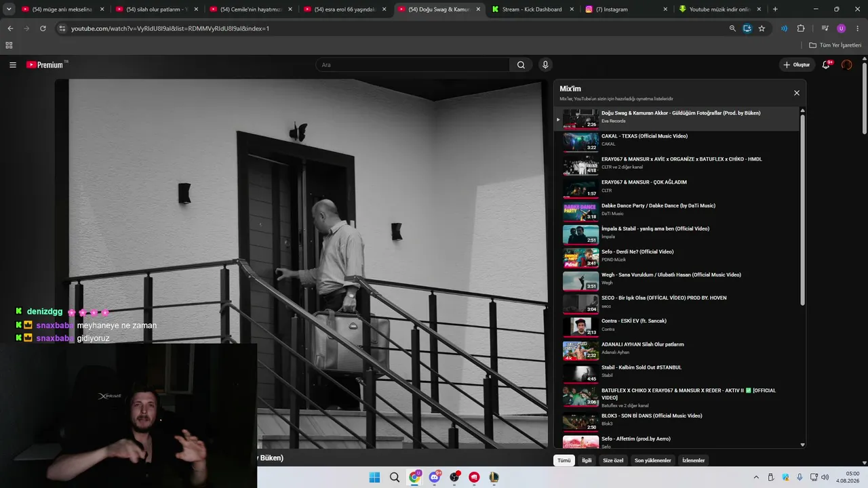Open the tab search dropdown arrow
This screenshot has height=488, width=868.
click(9, 9)
